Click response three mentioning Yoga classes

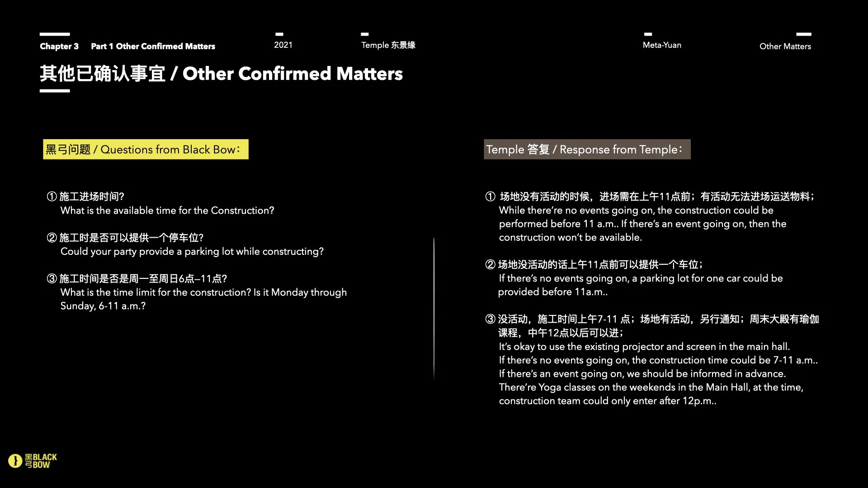(651, 387)
